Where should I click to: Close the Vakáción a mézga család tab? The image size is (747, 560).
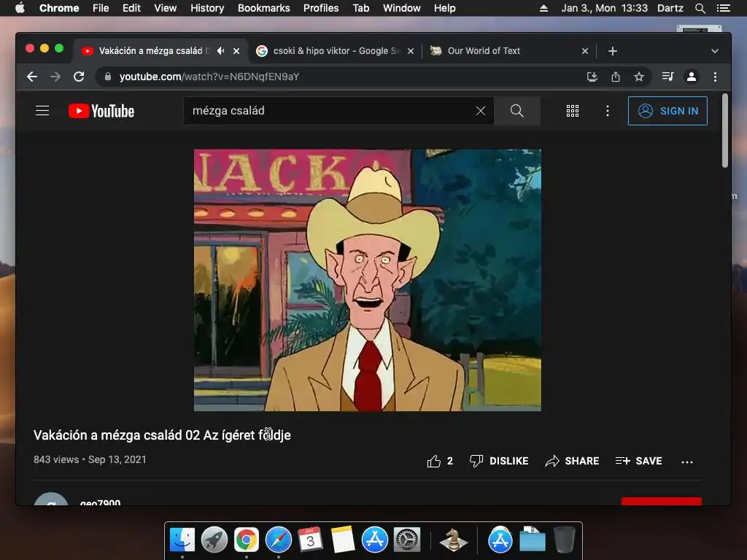click(236, 51)
